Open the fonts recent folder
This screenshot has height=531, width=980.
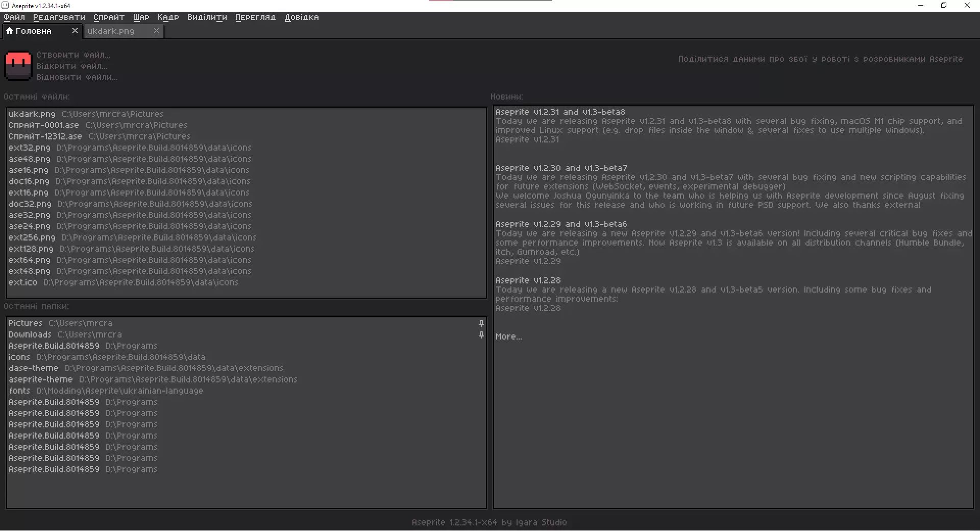247,391
